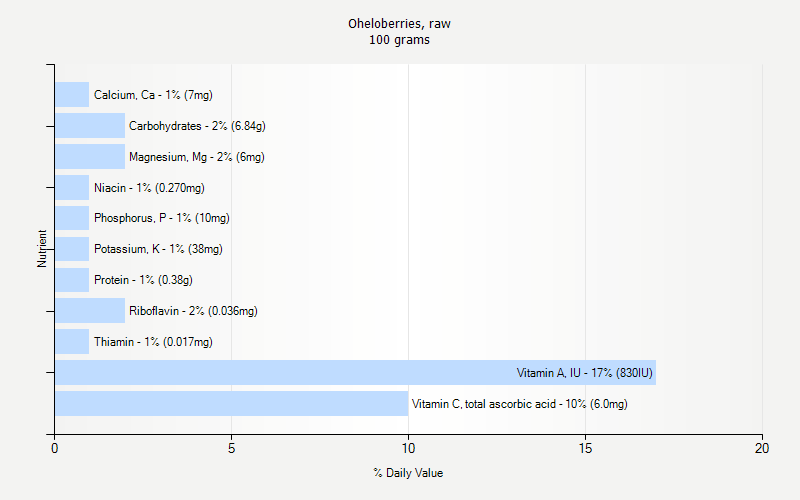This screenshot has height=500, width=800.
Task: Click the '100 grams' subtitle
Action: pos(399,40)
